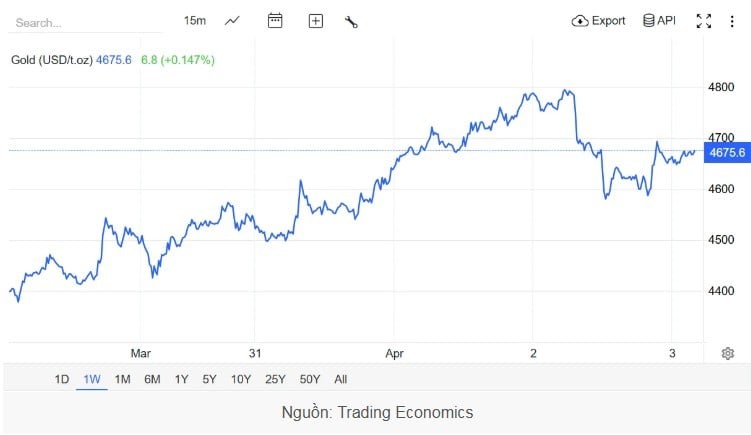Viewport: 751px width, 435px height.
Task: Toggle fullscreen chart view
Action: (x=703, y=21)
